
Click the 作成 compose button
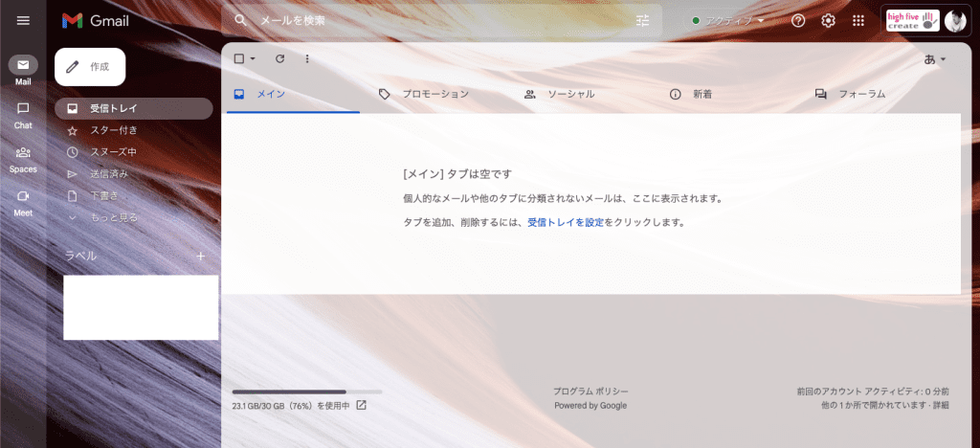(90, 67)
